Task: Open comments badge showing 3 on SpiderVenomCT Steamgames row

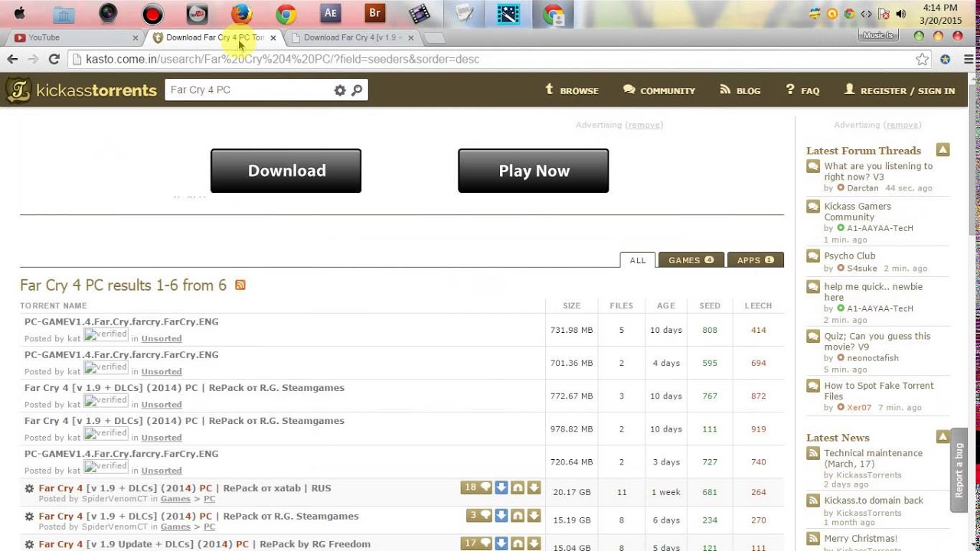Action: pos(479,515)
